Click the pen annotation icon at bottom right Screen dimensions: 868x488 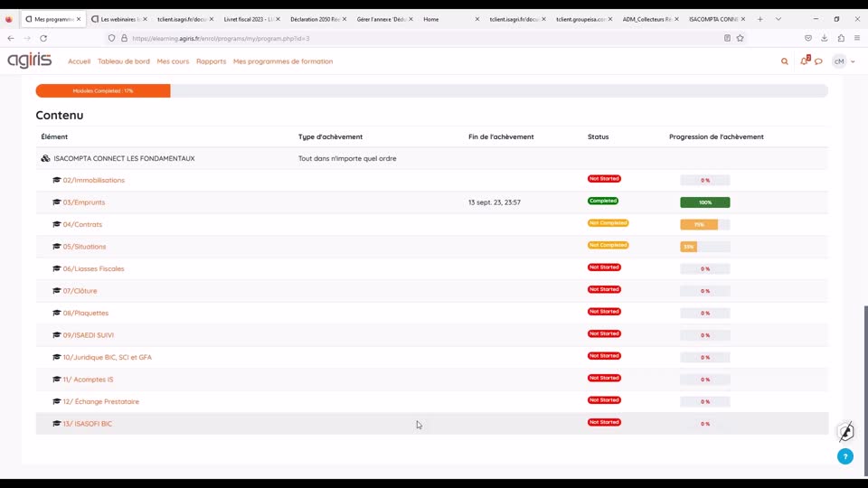point(846,432)
